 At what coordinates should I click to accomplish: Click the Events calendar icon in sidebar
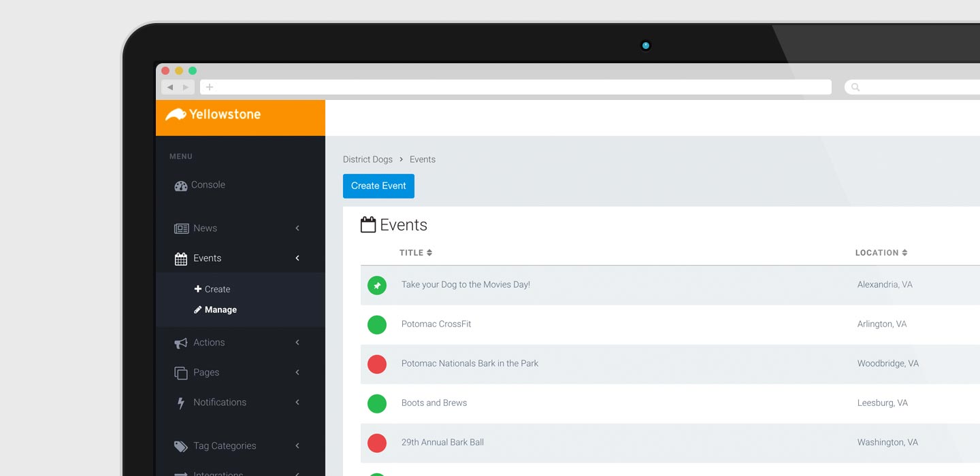click(x=181, y=258)
